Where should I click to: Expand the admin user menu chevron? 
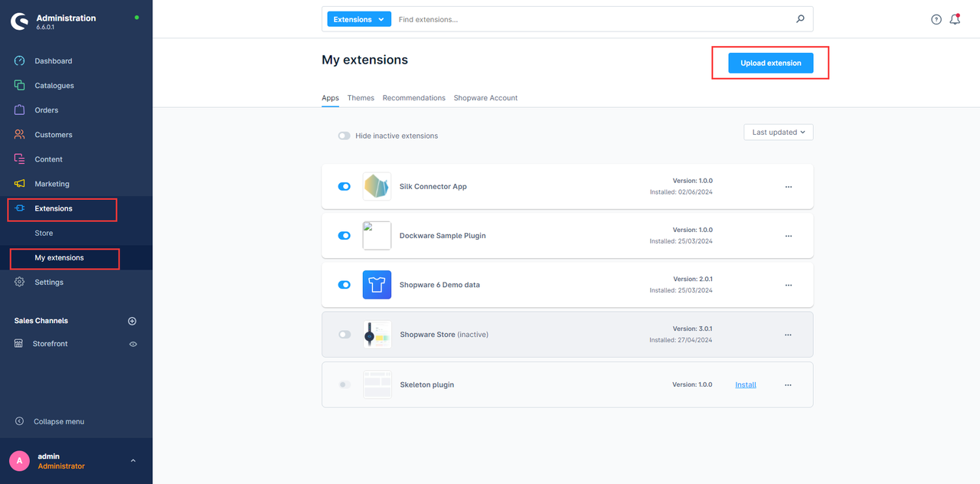[133, 460]
